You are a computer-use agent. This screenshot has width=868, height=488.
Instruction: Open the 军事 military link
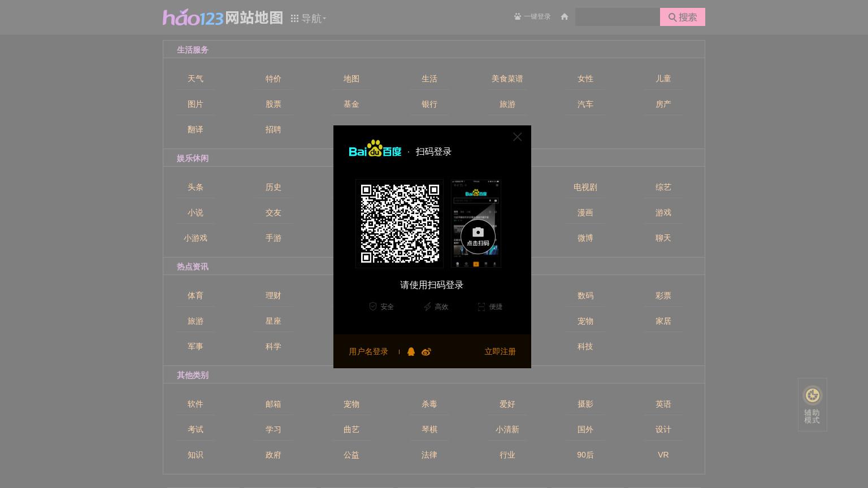(196, 347)
